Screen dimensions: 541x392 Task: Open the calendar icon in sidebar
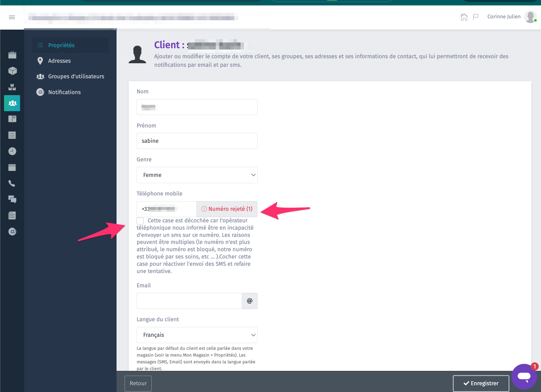pyautogui.click(x=12, y=167)
